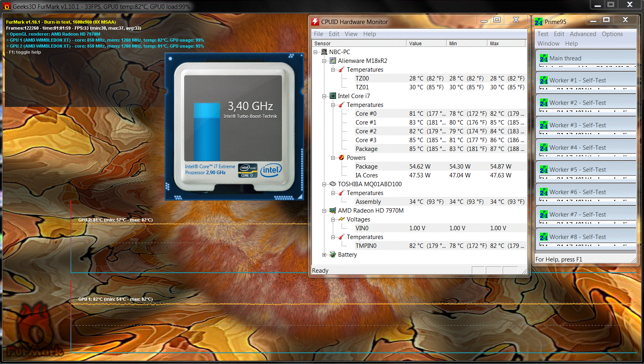Click the Worker #1 Self-Test icon
644x364 pixels.
pyautogui.click(x=543, y=80)
